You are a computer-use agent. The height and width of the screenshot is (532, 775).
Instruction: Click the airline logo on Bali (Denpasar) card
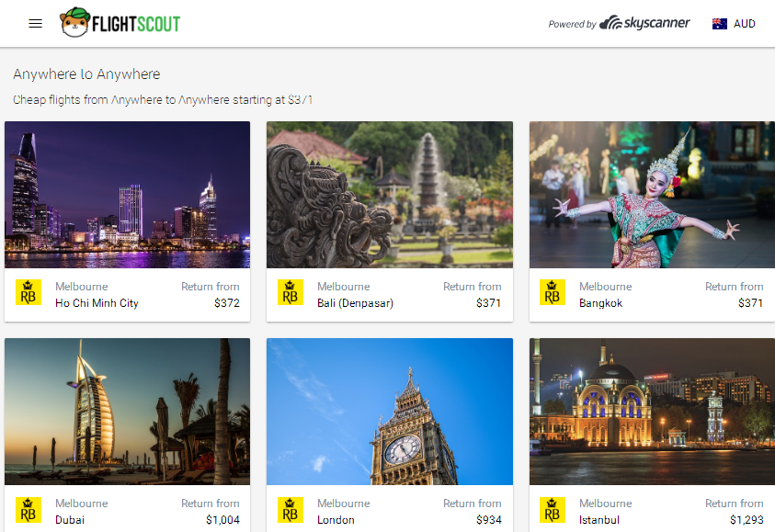(291, 292)
